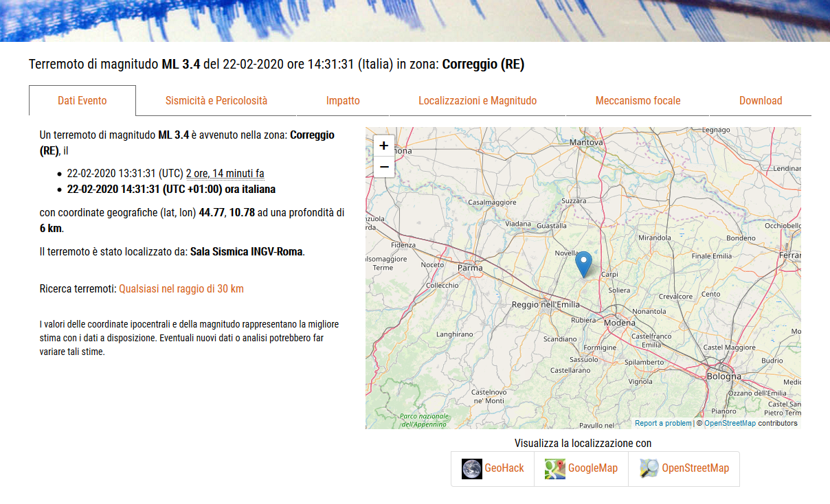Click the '2 ore, 14 minuti fa' text
This screenshot has width=830, height=504.
[x=225, y=174]
